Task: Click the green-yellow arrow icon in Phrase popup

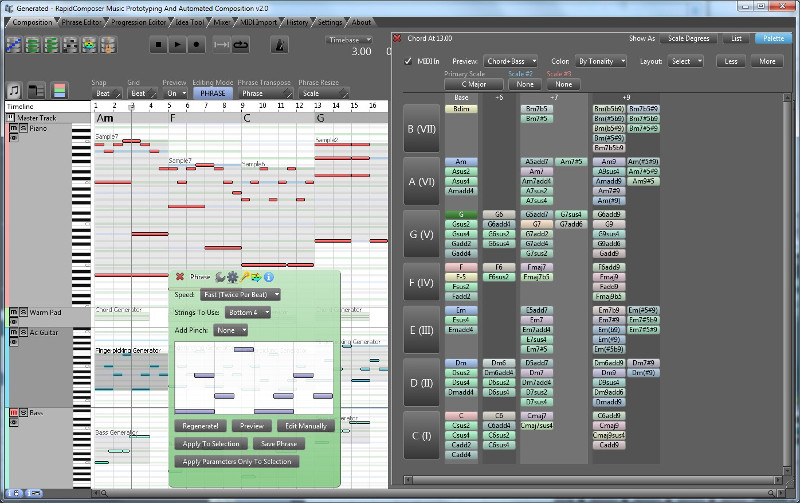Action: click(x=256, y=277)
